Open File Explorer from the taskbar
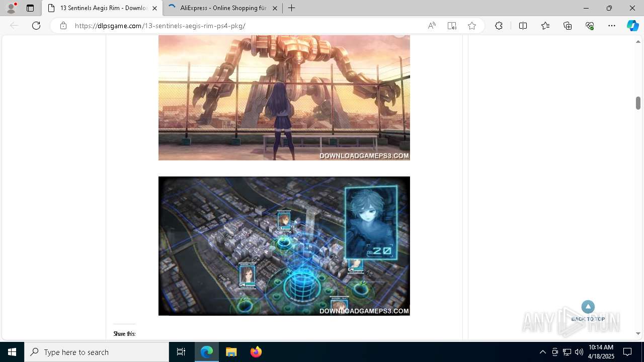 point(231,352)
